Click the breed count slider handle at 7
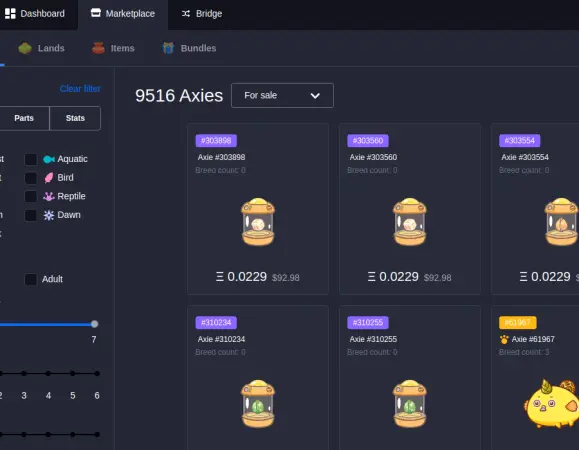Viewport: 579px width, 450px height. 95,324
